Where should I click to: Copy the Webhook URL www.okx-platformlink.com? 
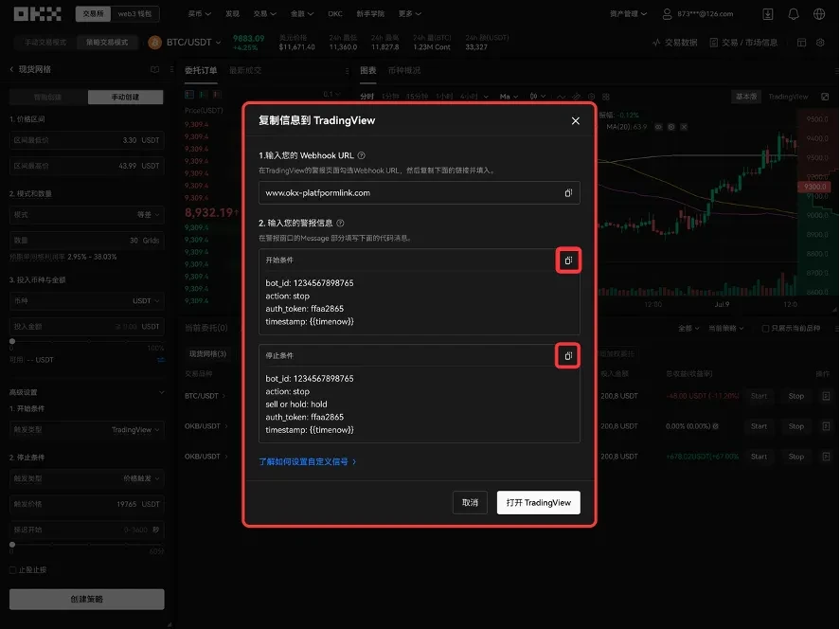point(568,193)
